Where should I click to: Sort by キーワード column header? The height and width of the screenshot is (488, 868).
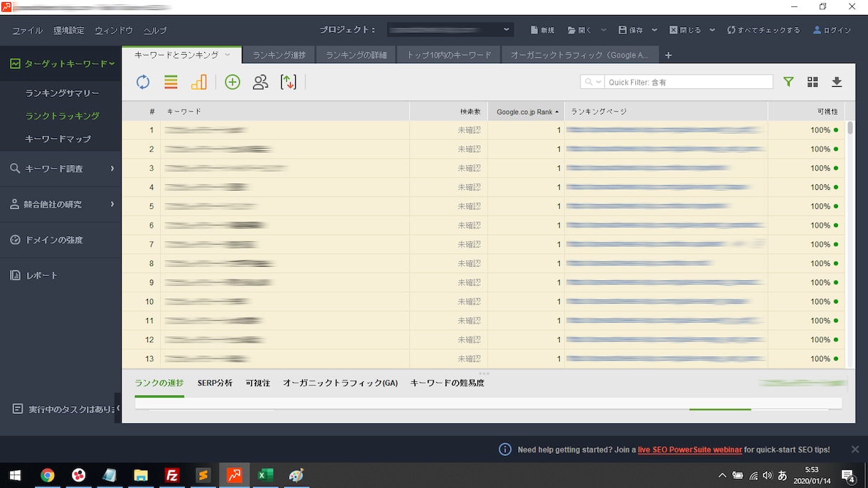(285, 111)
